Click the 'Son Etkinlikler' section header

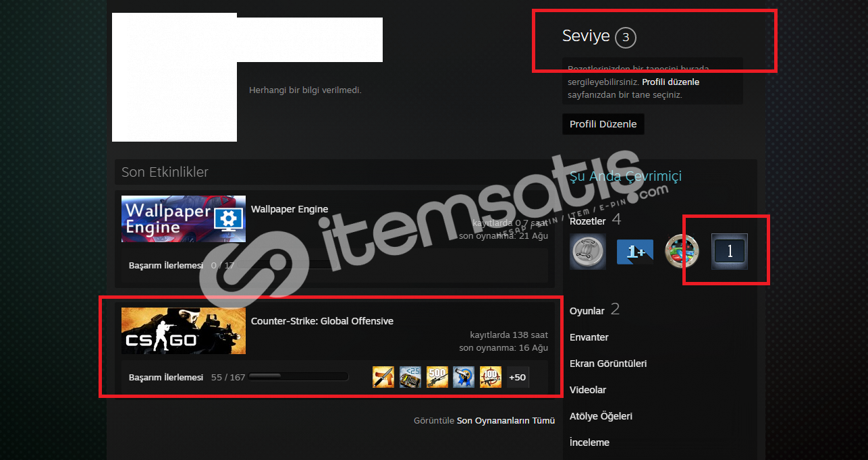point(165,172)
